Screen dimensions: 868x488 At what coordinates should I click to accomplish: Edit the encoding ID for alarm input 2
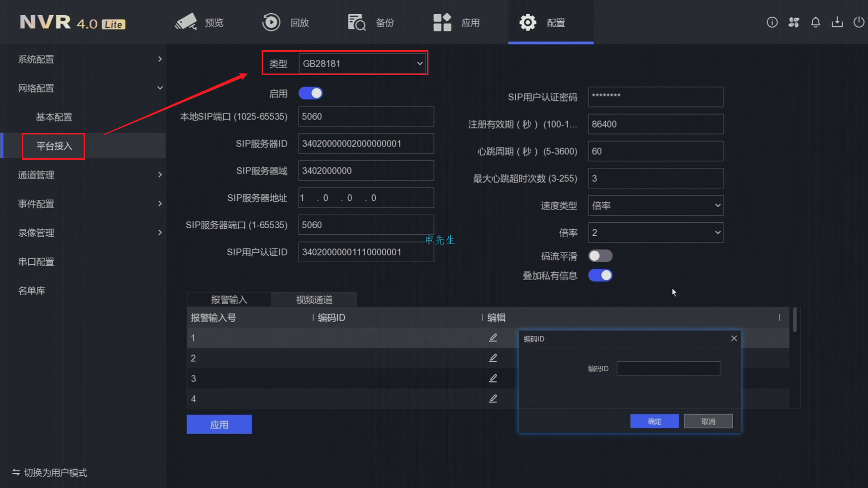pyautogui.click(x=493, y=358)
